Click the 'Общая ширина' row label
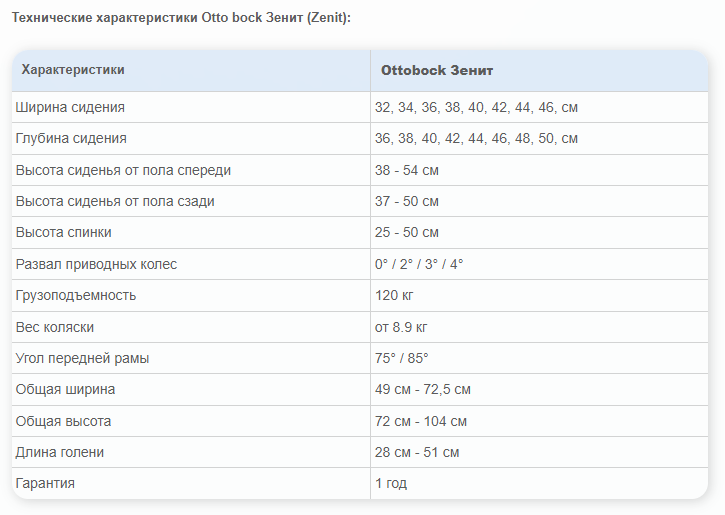The width and height of the screenshot is (725, 515). (x=65, y=389)
